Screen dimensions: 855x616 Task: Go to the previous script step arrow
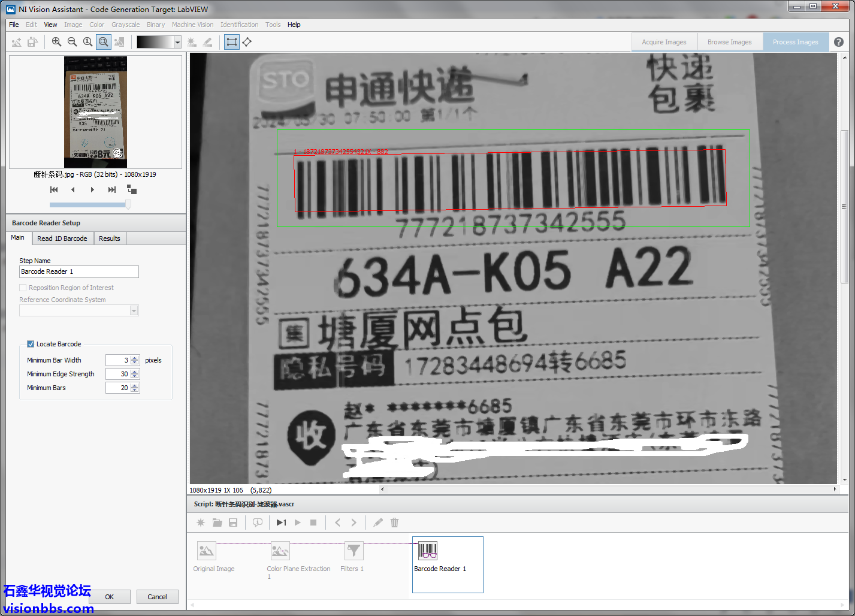tap(337, 523)
